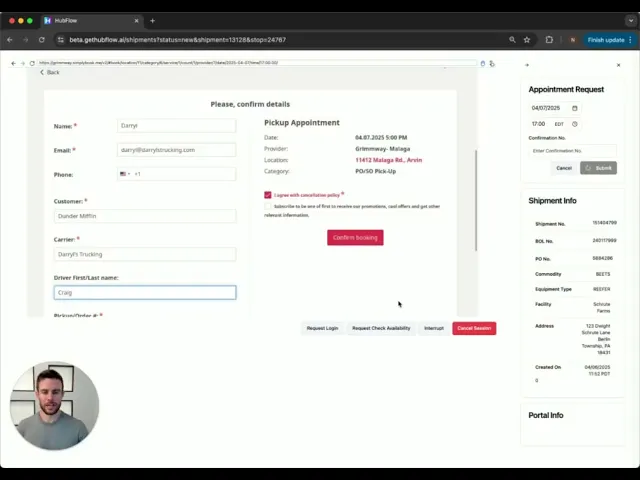The image size is (640, 480).
Task: Click Enter Confirmation No. field
Action: coord(573,151)
